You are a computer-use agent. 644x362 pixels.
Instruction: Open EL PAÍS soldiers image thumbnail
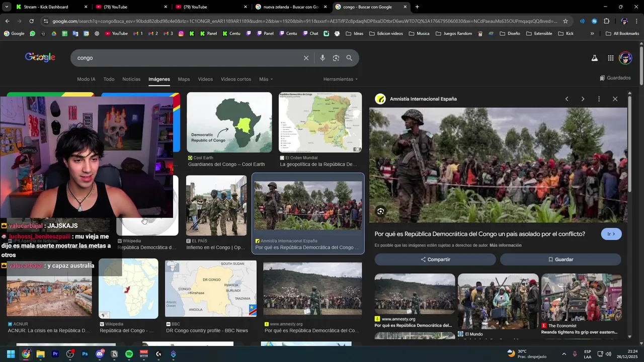(x=216, y=205)
